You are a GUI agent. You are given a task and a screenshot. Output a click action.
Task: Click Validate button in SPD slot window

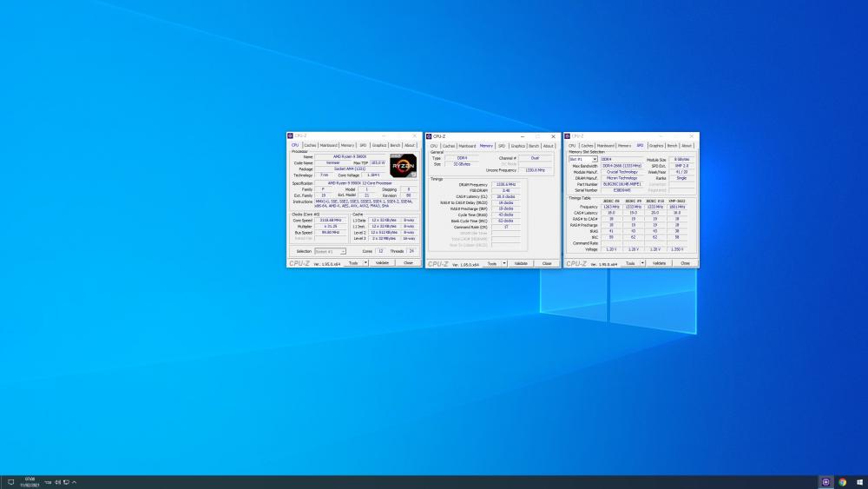(660, 263)
